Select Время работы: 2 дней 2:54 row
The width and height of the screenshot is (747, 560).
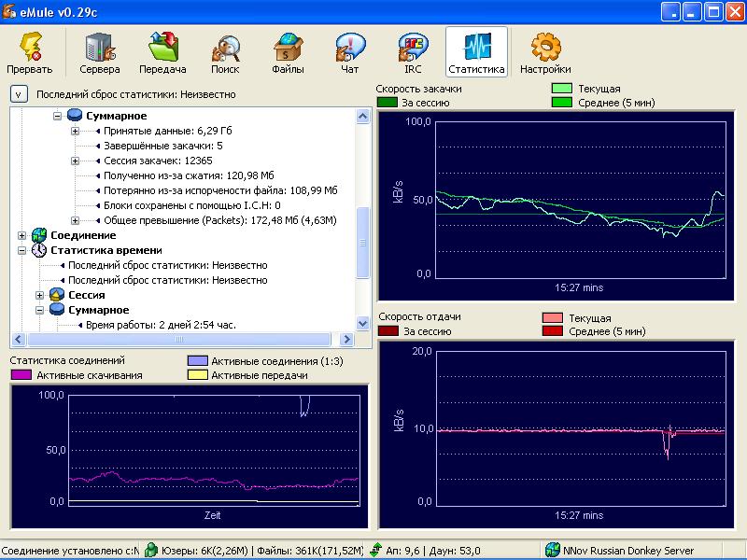point(161,325)
